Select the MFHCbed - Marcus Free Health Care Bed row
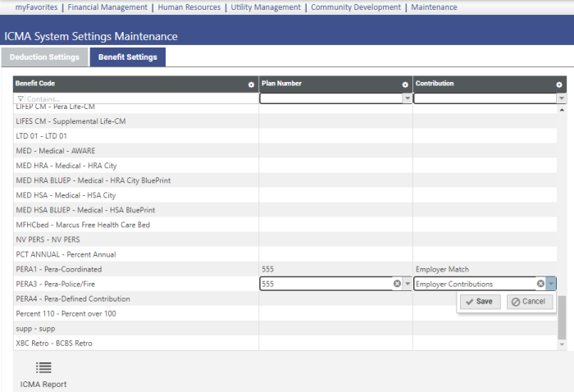 pyautogui.click(x=285, y=225)
